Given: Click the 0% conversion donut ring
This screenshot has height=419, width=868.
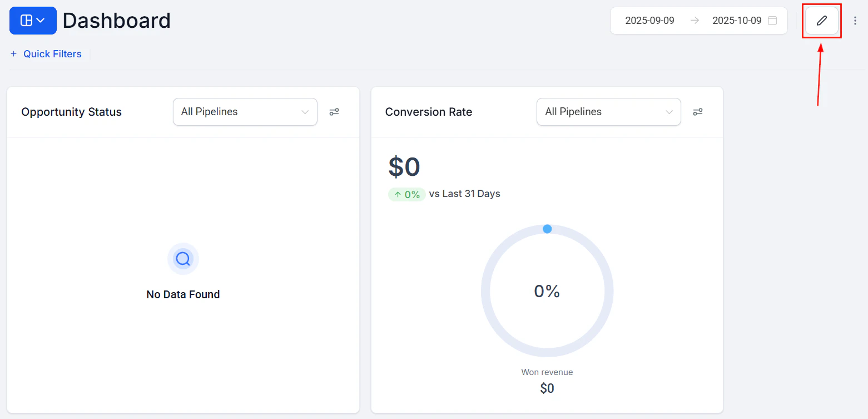Looking at the screenshot, I should click(x=547, y=290).
